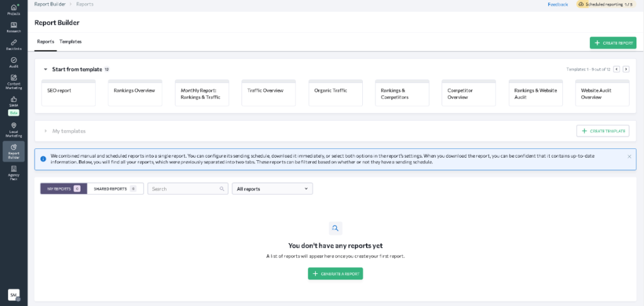644x306 pixels.
Task: Go to the next templates page
Action: coord(626,69)
